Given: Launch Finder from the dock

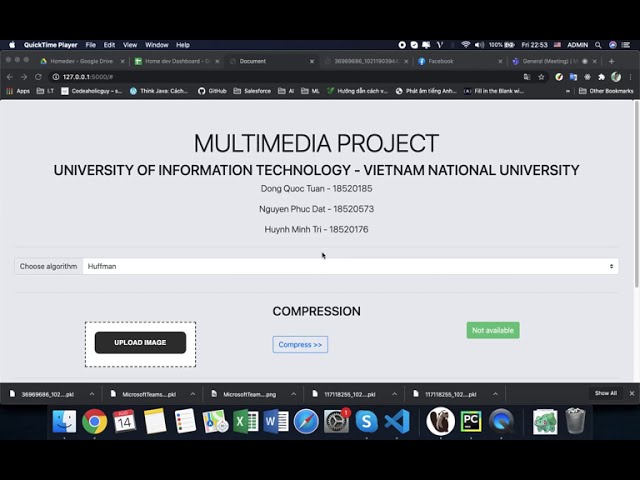Looking at the screenshot, I should point(64,421).
